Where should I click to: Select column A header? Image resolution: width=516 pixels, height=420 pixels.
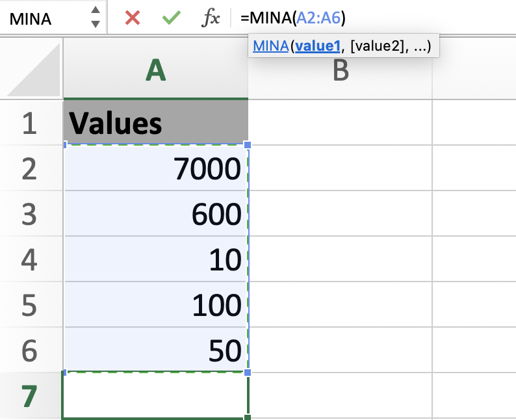pos(155,70)
